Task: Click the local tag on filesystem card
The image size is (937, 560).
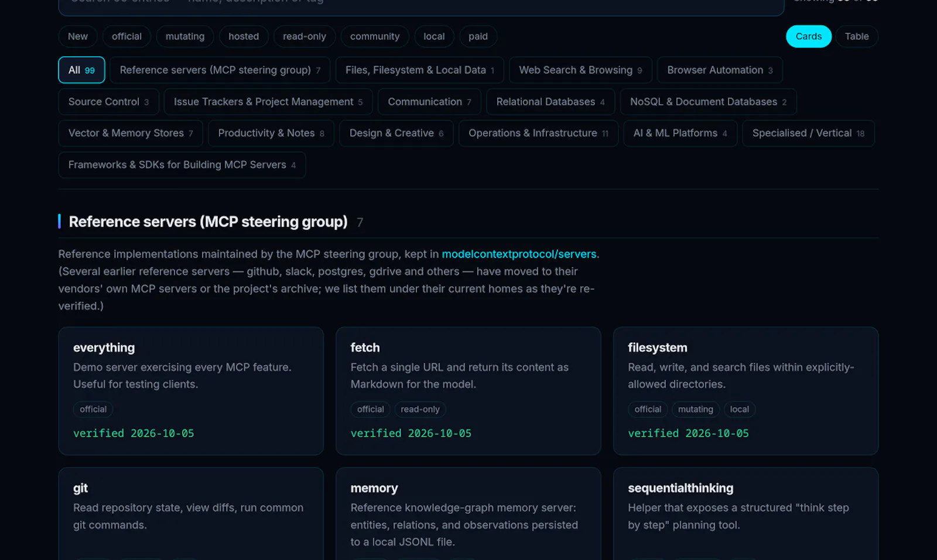Action: tap(739, 410)
